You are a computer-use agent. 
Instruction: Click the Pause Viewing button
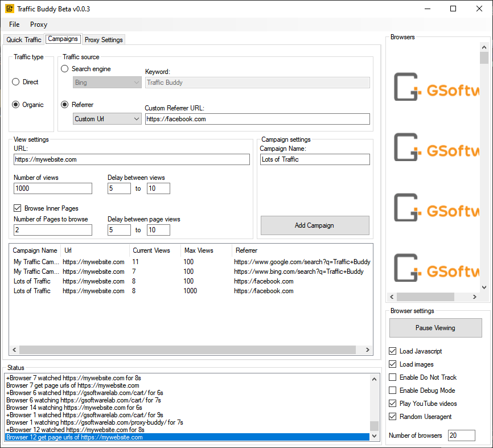[434, 328]
